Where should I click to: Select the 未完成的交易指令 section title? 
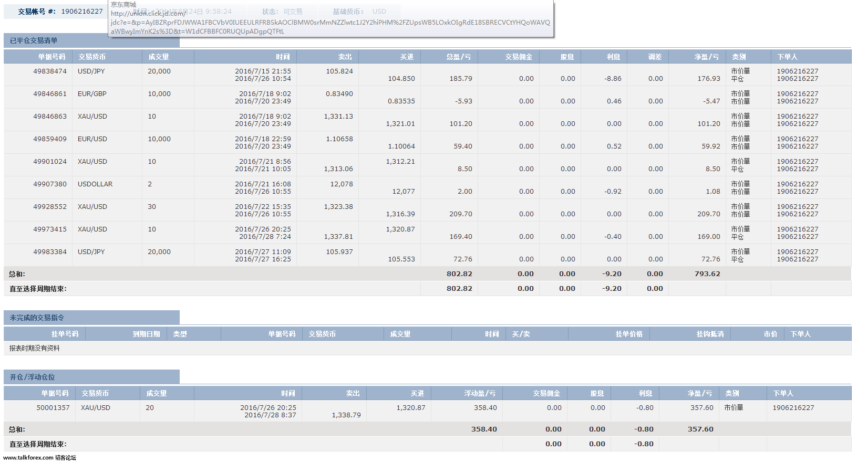pos(37,318)
